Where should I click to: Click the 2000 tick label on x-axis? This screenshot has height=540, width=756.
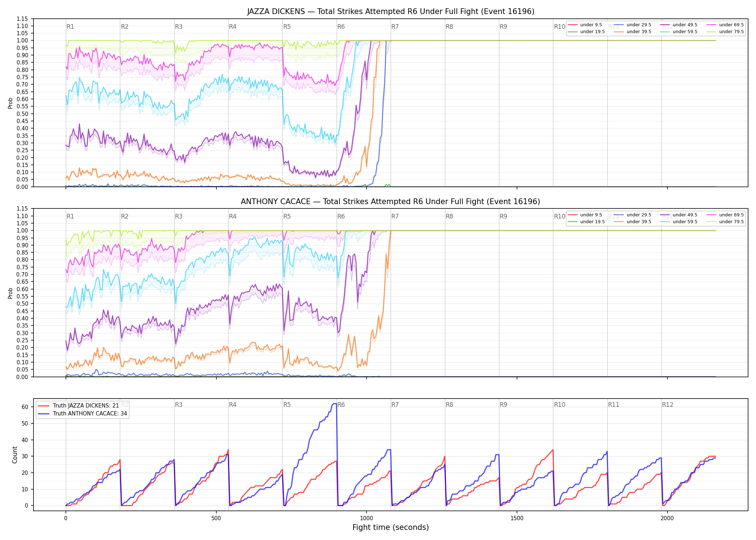tap(667, 518)
